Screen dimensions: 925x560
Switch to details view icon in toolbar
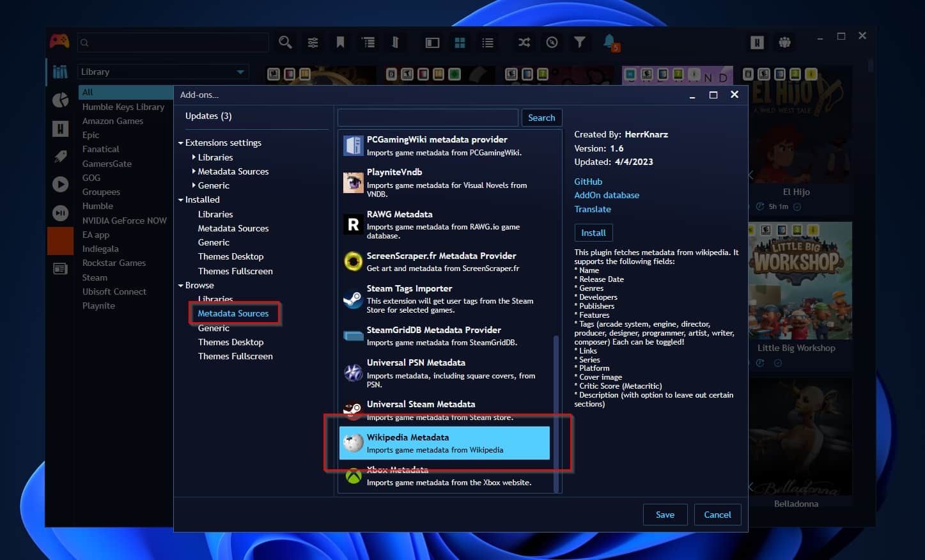tap(432, 42)
